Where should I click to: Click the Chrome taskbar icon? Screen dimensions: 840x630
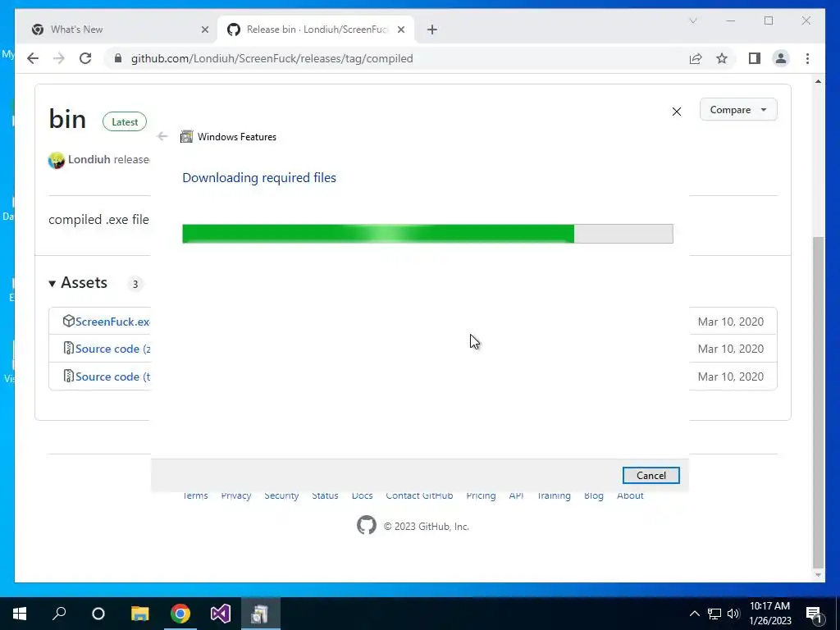(x=180, y=614)
